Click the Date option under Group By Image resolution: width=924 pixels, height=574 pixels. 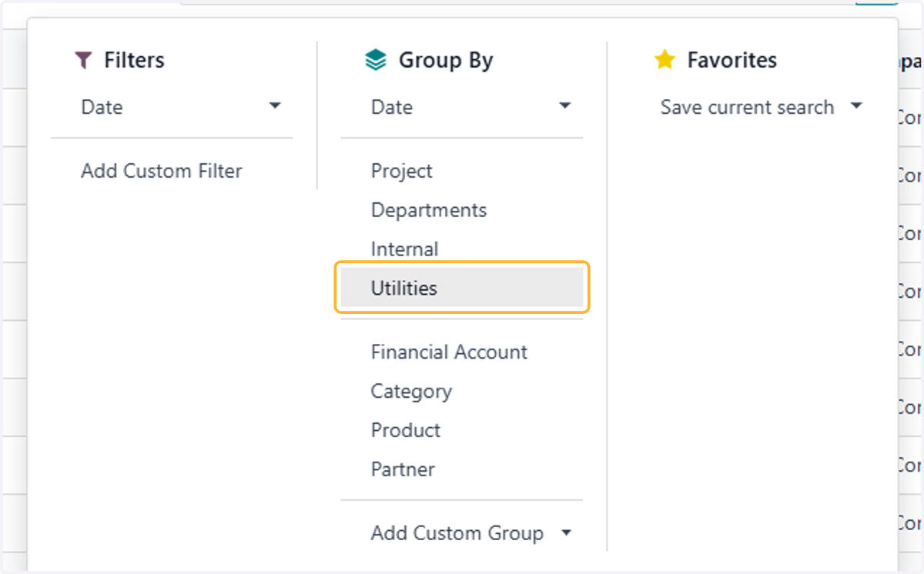392,107
